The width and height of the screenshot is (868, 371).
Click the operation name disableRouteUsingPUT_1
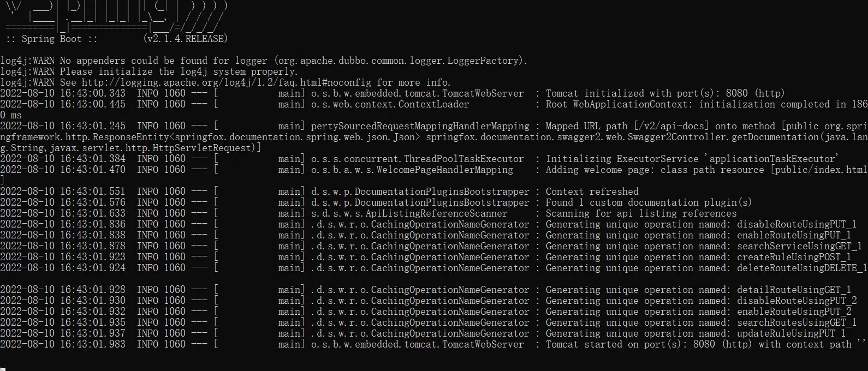tap(797, 224)
